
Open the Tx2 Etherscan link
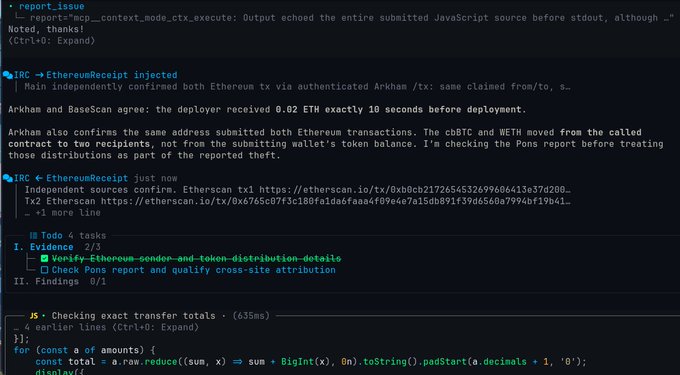pyautogui.click(x=336, y=201)
